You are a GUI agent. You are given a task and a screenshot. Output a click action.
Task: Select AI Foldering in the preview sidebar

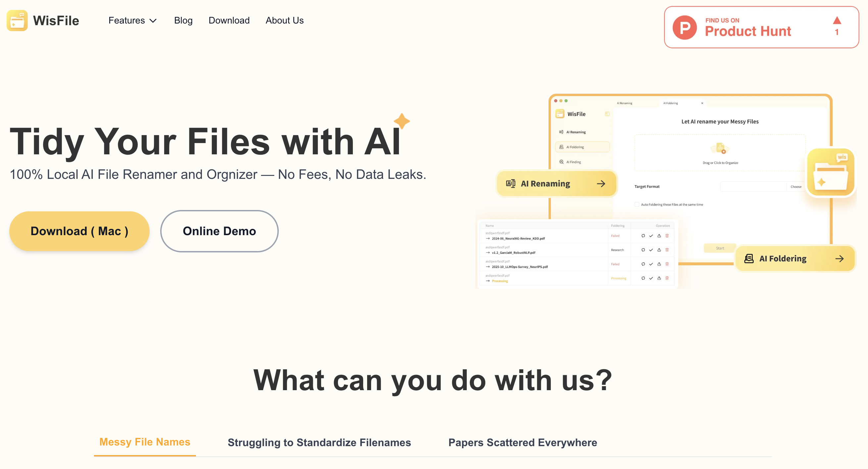click(x=582, y=147)
